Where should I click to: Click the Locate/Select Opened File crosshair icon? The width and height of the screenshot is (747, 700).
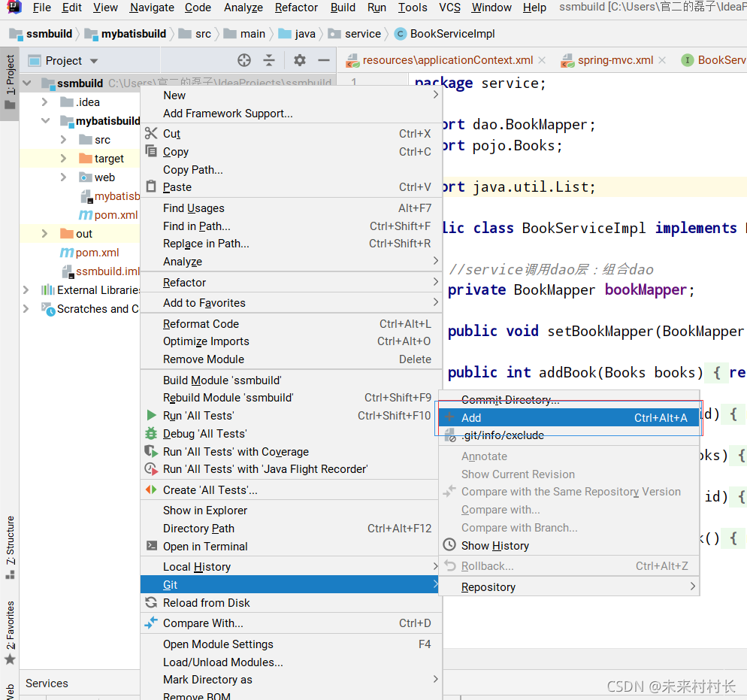pos(244,60)
